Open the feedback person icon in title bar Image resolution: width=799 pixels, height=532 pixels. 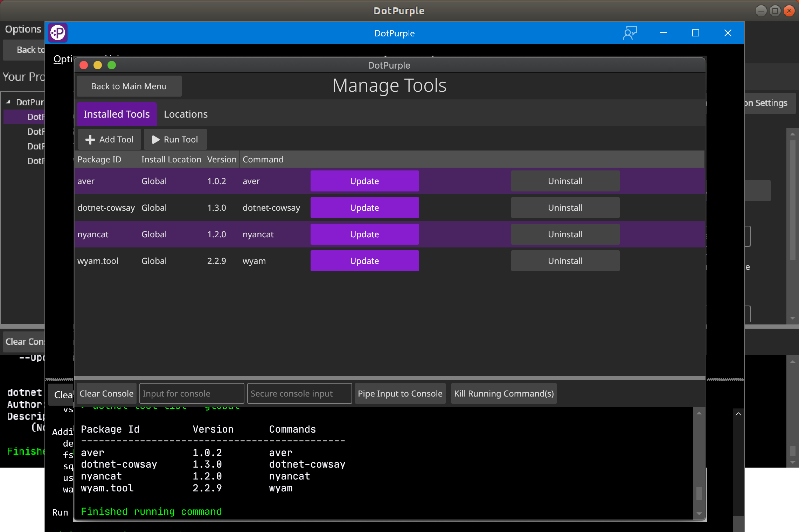pyautogui.click(x=630, y=33)
